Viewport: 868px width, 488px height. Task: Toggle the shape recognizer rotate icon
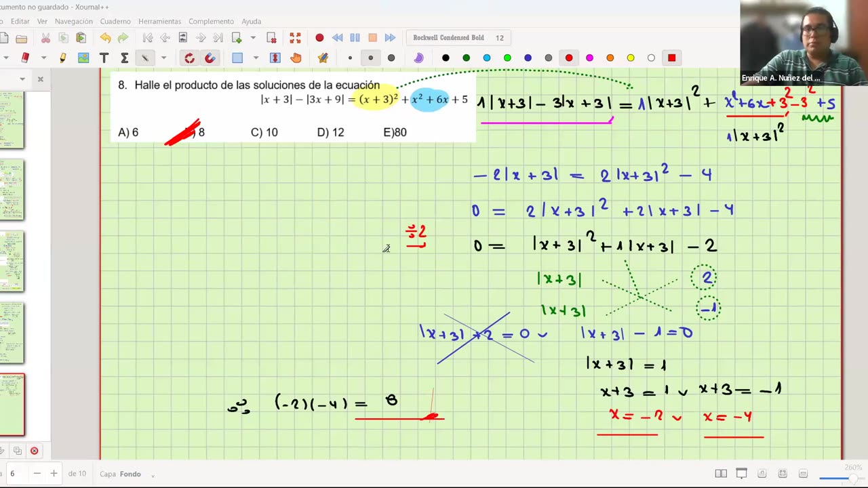tap(189, 58)
